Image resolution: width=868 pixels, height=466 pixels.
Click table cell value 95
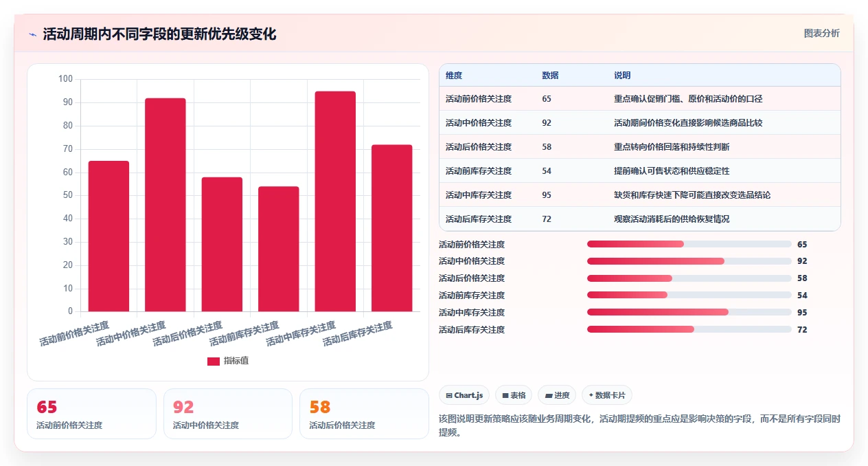pyautogui.click(x=547, y=195)
